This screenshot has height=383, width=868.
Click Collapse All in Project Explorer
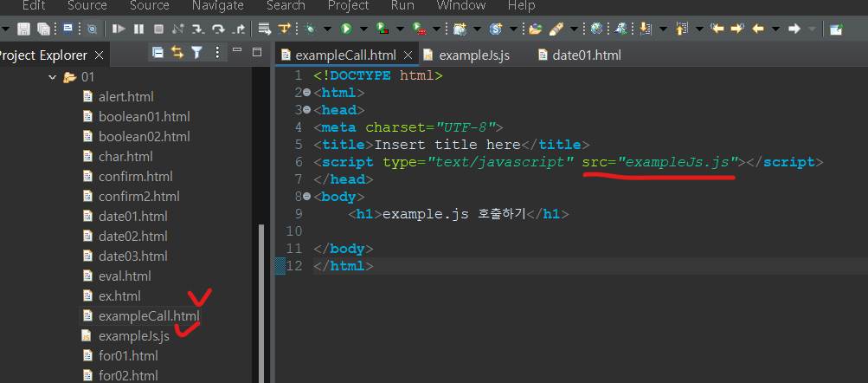coord(158,53)
